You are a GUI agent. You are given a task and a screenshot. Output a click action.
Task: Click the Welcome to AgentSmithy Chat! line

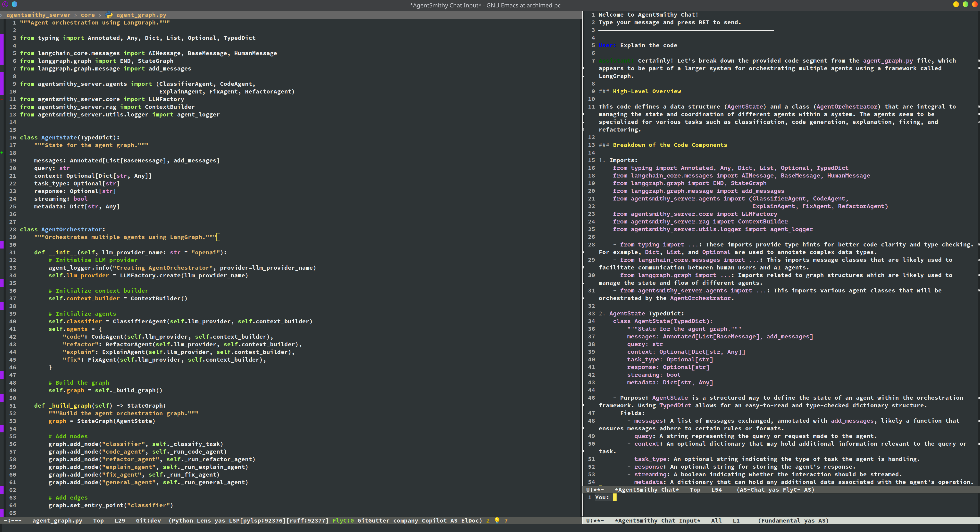coord(648,15)
